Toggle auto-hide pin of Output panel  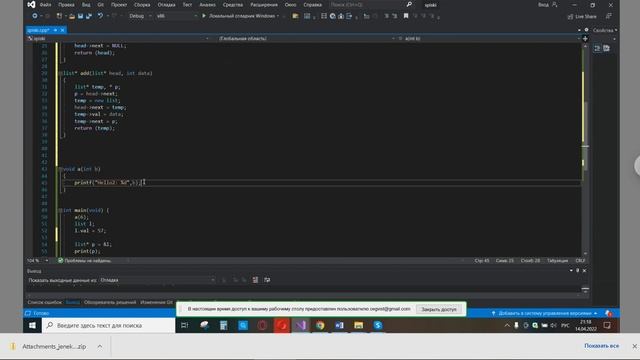[578, 271]
